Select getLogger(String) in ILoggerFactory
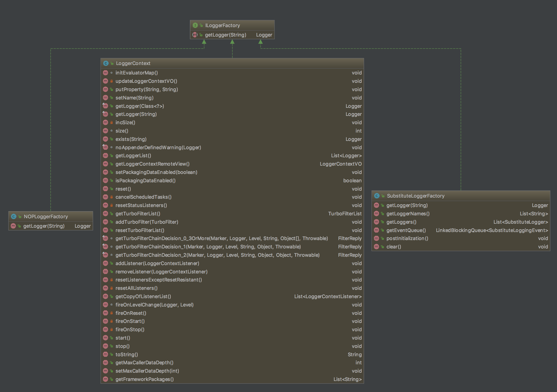 [226, 35]
